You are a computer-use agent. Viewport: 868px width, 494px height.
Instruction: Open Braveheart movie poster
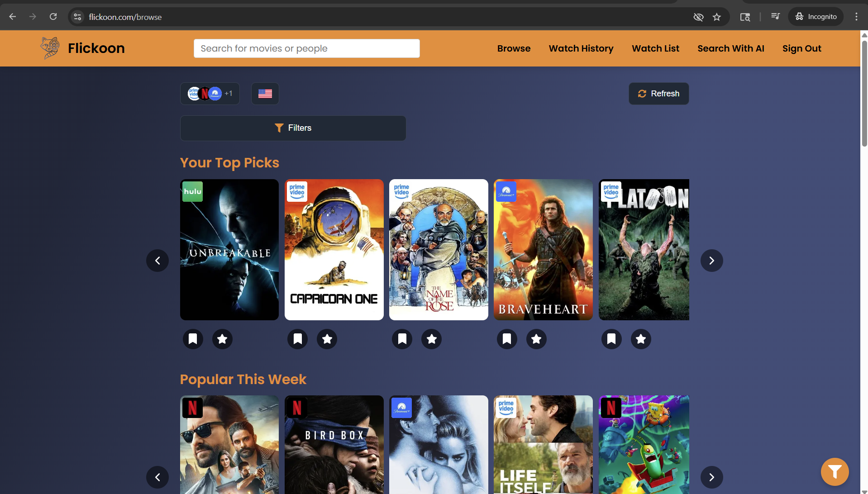coord(543,250)
